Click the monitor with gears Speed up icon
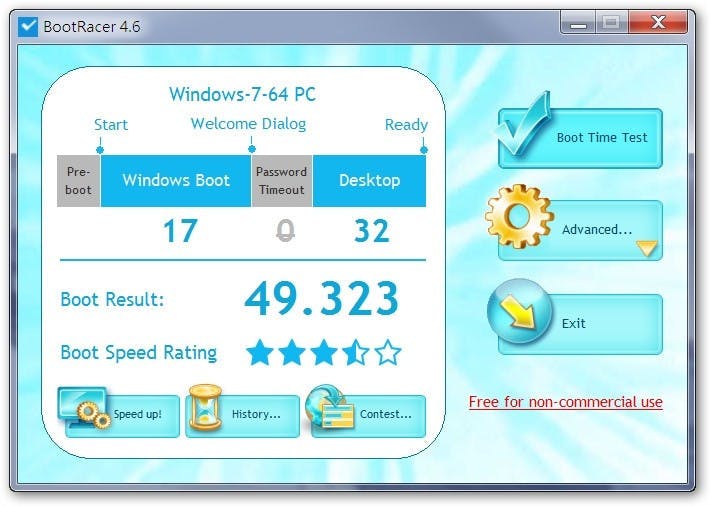 point(85,407)
